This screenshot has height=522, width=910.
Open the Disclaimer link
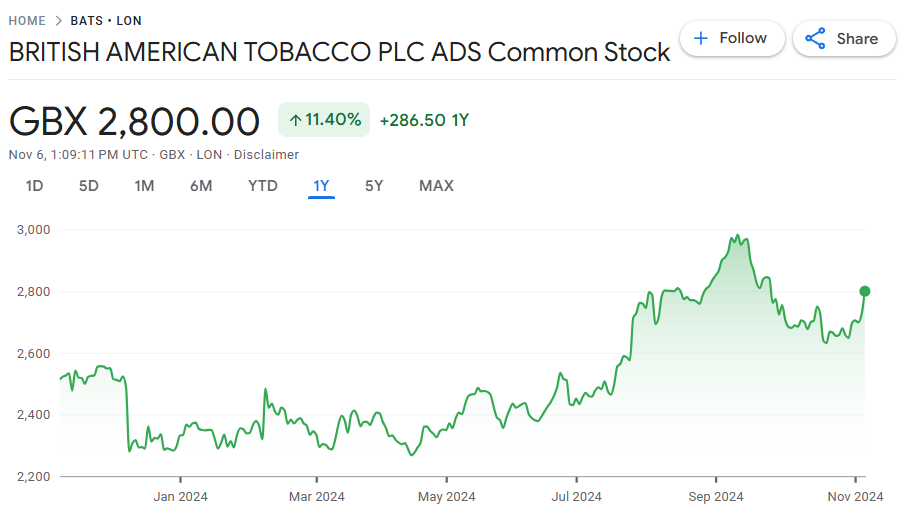tap(267, 155)
